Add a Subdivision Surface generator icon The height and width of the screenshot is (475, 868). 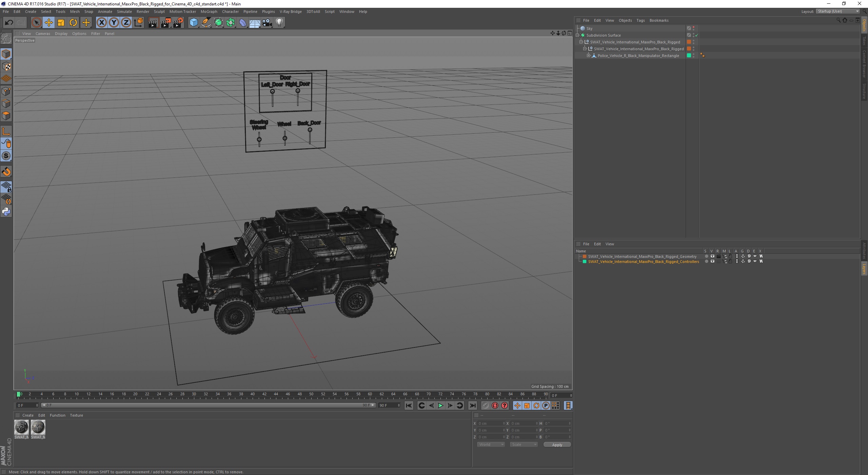[x=218, y=23]
